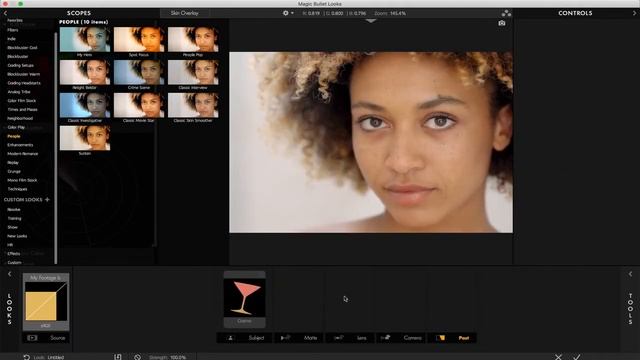Open the New Looks custom folder

[x=17, y=236]
